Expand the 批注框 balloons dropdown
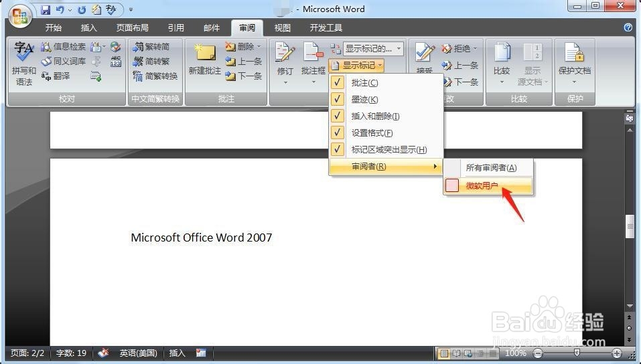641x364 pixels. pos(313,82)
